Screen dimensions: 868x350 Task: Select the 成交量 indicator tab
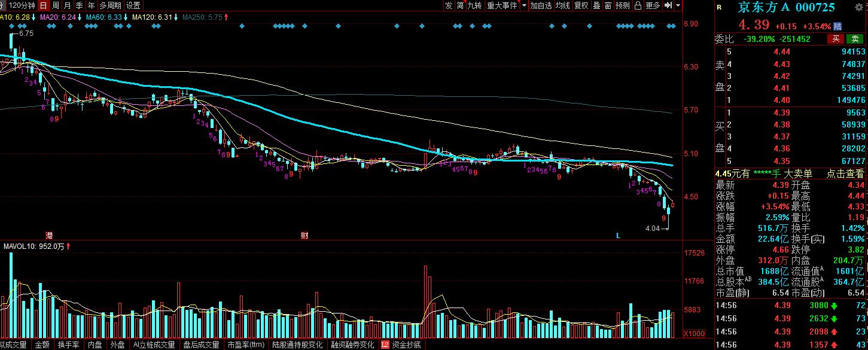point(14,345)
